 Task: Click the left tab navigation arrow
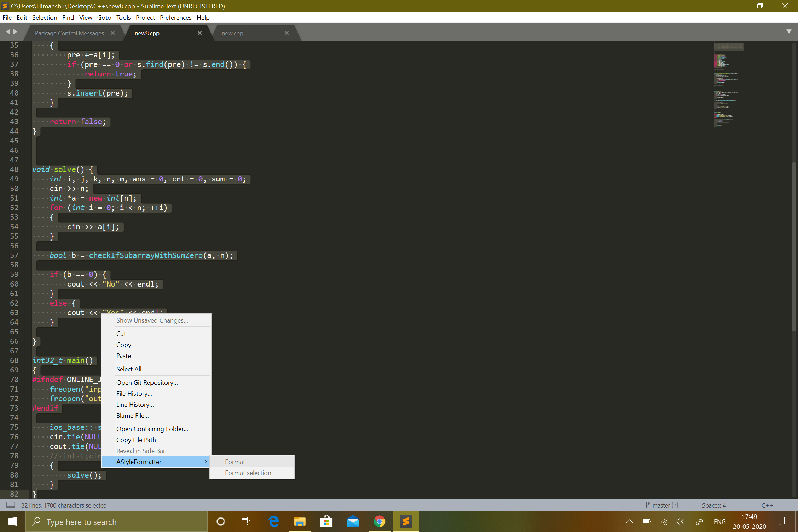pyautogui.click(x=8, y=31)
